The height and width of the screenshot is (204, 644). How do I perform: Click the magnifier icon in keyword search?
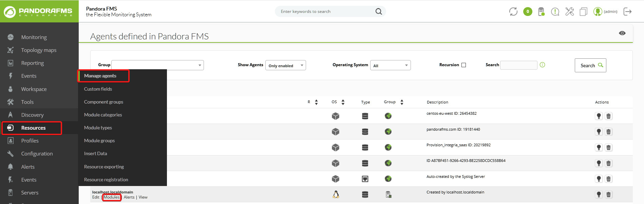point(379,12)
